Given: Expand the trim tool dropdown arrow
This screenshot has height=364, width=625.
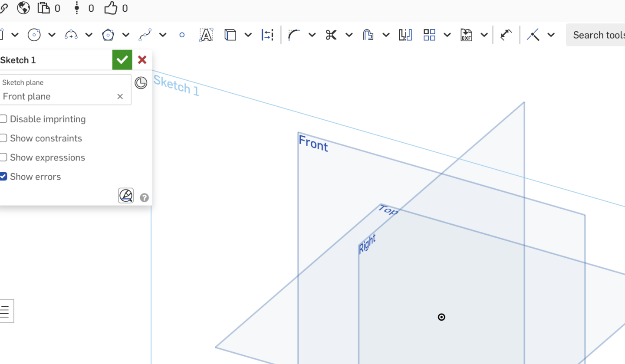Looking at the screenshot, I should pyautogui.click(x=349, y=35).
